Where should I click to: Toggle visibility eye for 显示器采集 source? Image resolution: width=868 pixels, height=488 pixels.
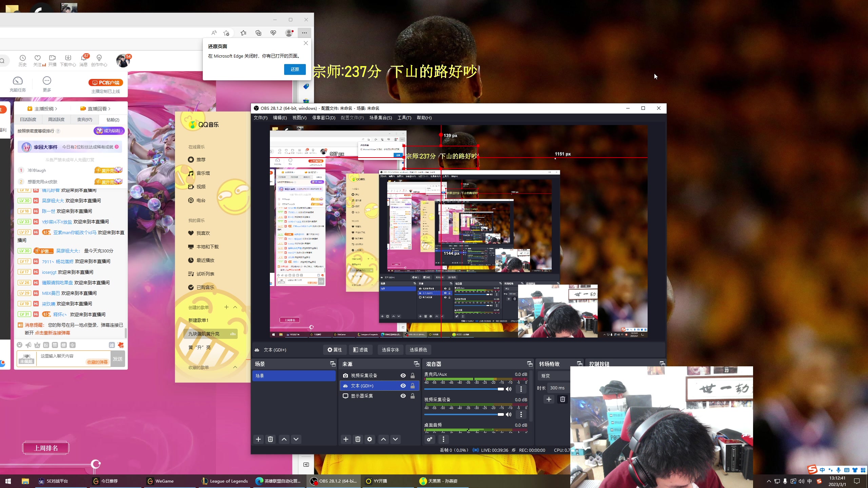403,396
